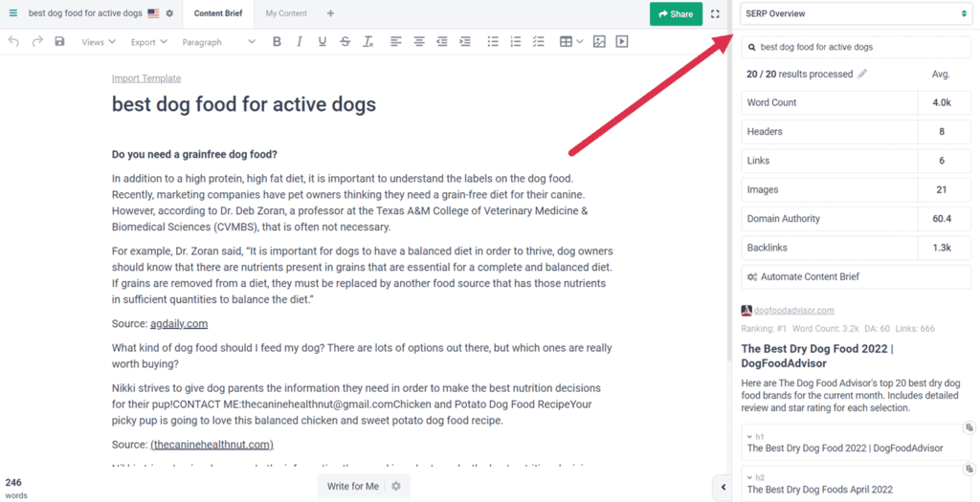Click the undo arrow
This screenshot has height=502, width=980.
click(13, 42)
